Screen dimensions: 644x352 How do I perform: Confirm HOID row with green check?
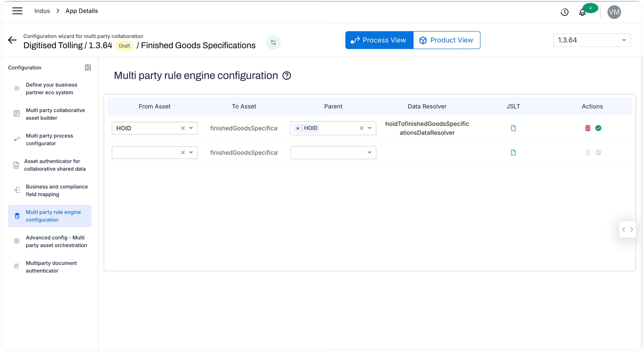598,128
